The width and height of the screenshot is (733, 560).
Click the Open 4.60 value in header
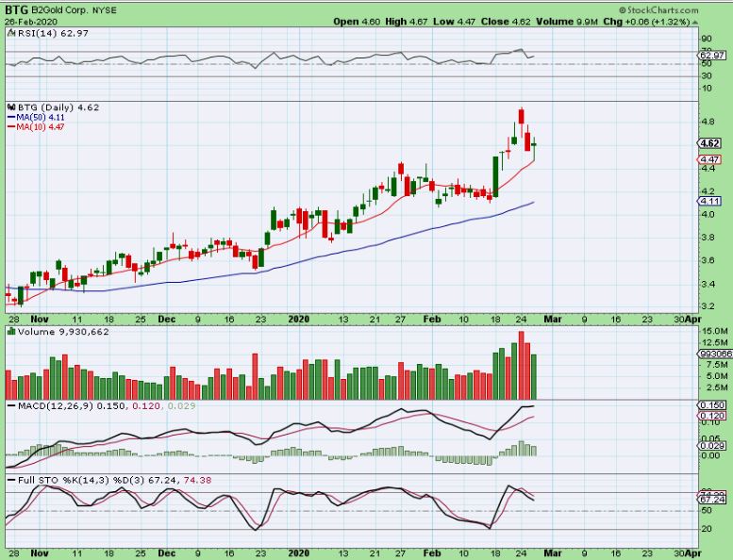pyautogui.click(x=357, y=22)
